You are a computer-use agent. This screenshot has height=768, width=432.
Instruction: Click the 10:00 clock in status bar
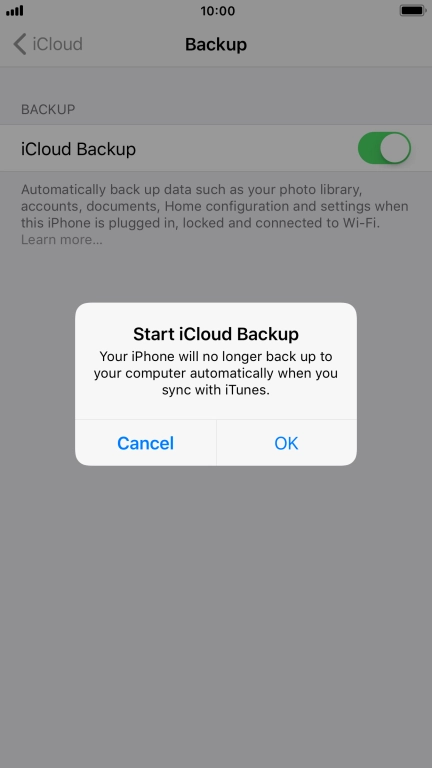(x=217, y=10)
